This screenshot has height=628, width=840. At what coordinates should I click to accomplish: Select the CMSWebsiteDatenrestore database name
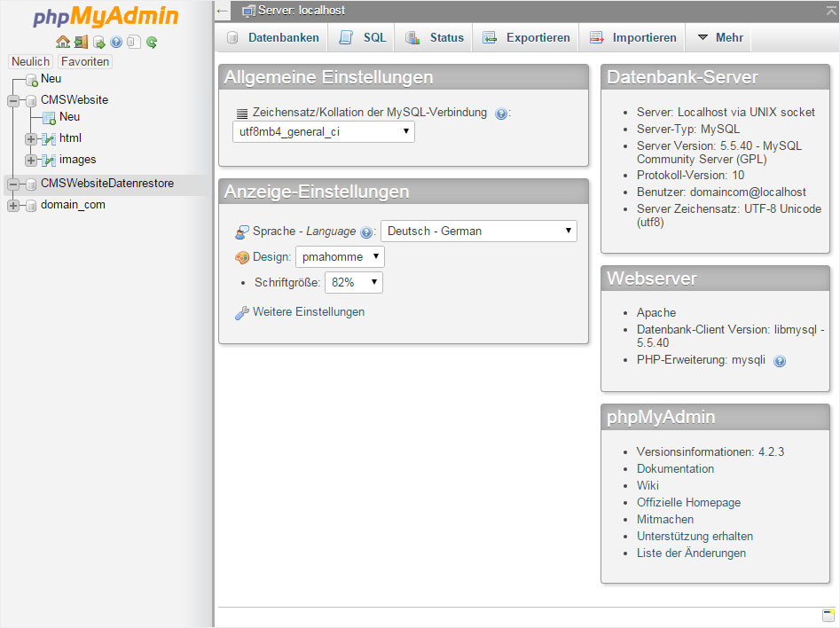tap(107, 184)
